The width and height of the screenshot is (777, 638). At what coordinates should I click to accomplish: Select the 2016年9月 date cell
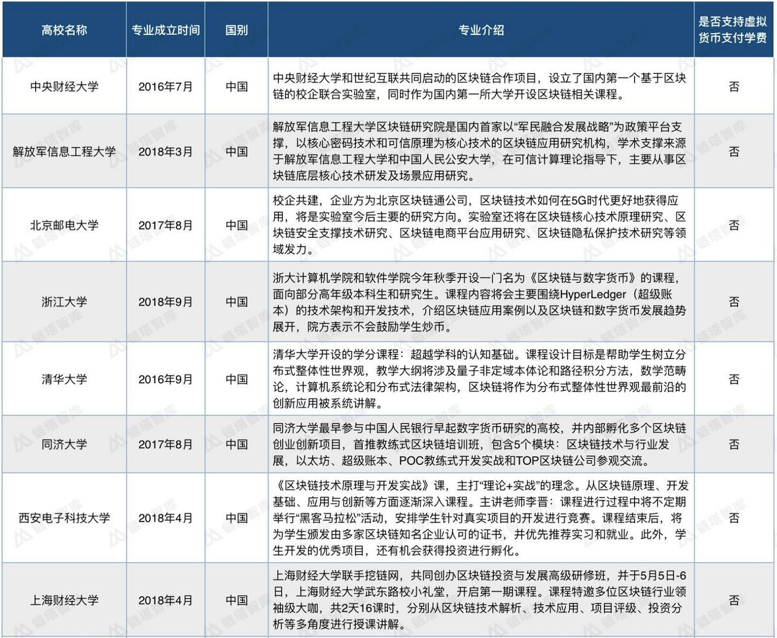pos(166,379)
